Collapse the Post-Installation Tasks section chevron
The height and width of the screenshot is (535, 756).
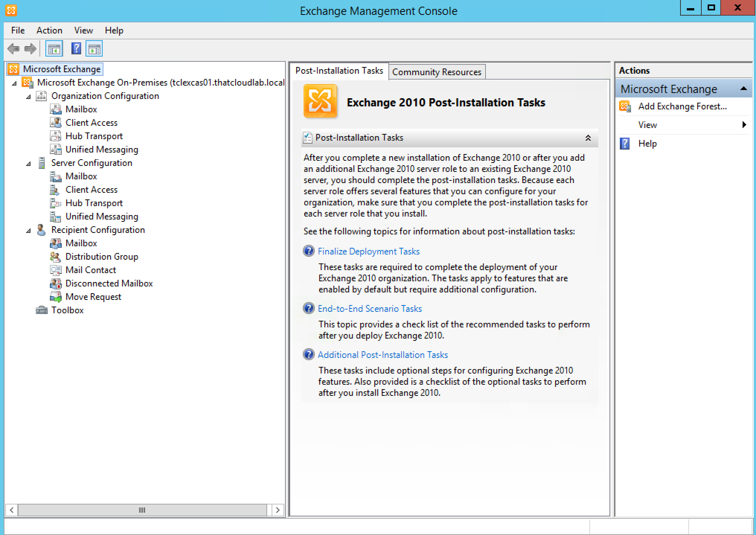tap(588, 138)
